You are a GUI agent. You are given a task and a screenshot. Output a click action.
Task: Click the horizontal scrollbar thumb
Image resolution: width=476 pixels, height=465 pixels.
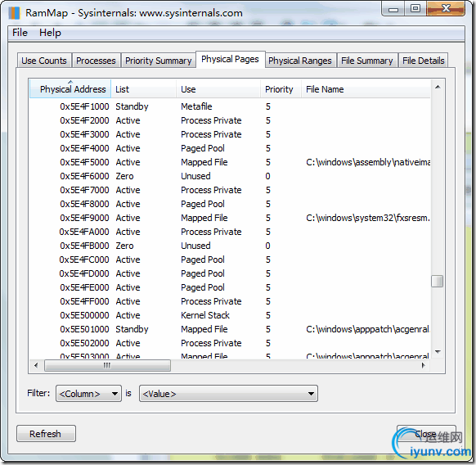(107, 365)
